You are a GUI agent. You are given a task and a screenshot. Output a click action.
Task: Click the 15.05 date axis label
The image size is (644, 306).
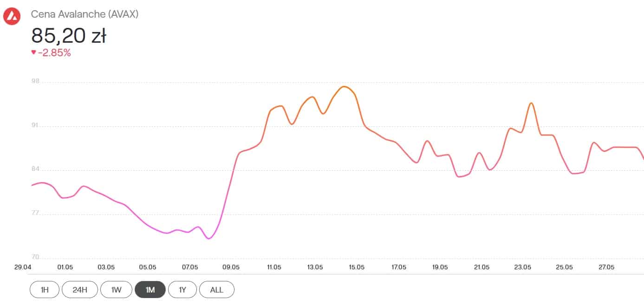pos(357,267)
